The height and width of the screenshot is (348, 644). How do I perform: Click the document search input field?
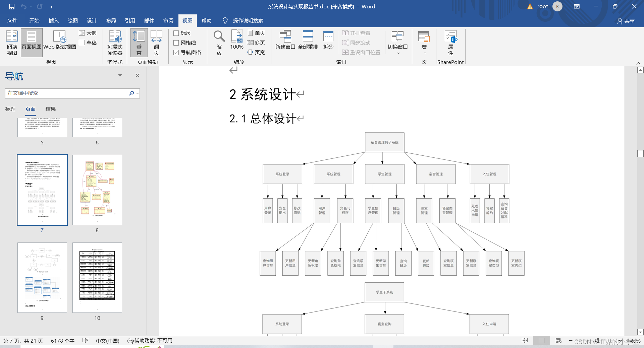click(x=66, y=93)
